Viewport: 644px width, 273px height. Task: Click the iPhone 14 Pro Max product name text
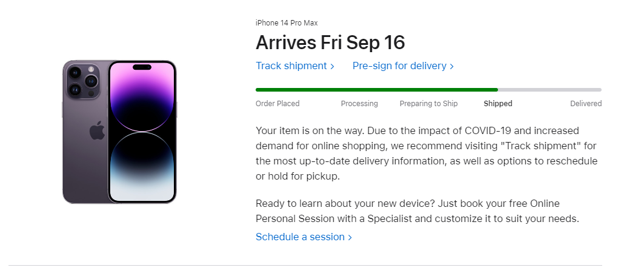[x=287, y=23]
